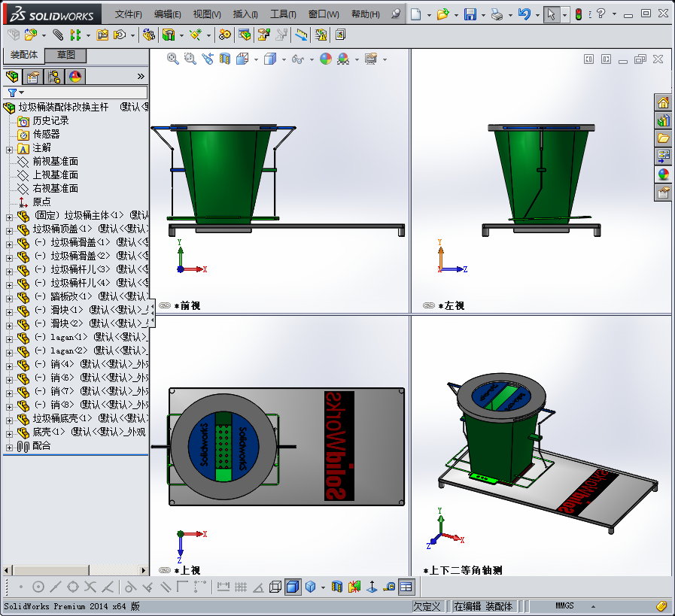Toggle the right panel collapse button in viewport header

[606, 59]
